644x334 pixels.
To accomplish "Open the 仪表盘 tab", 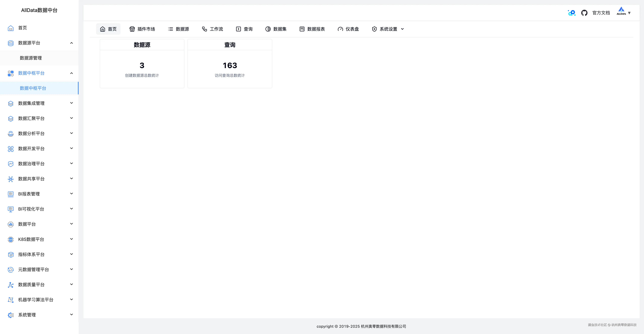I will [348, 29].
